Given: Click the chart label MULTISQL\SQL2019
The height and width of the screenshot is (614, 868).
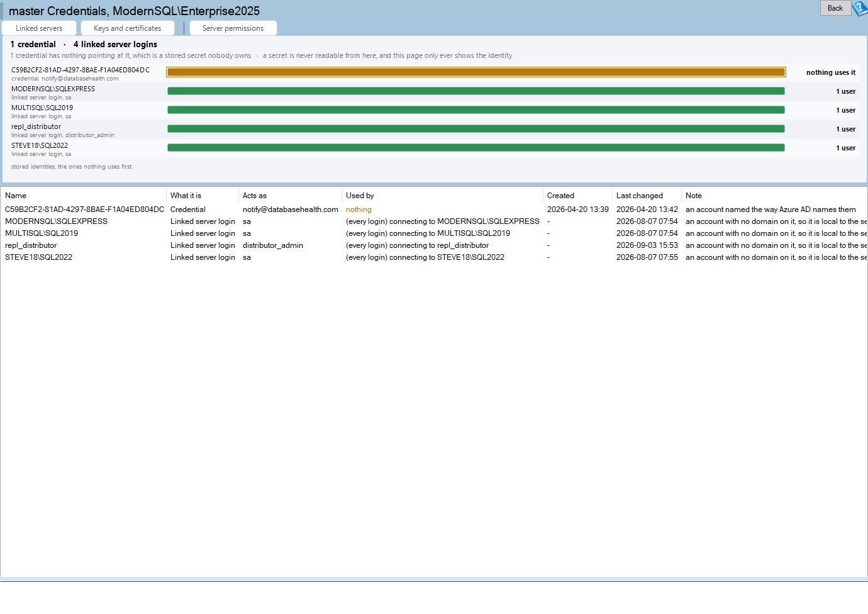Looking at the screenshot, I should click(x=42, y=108).
